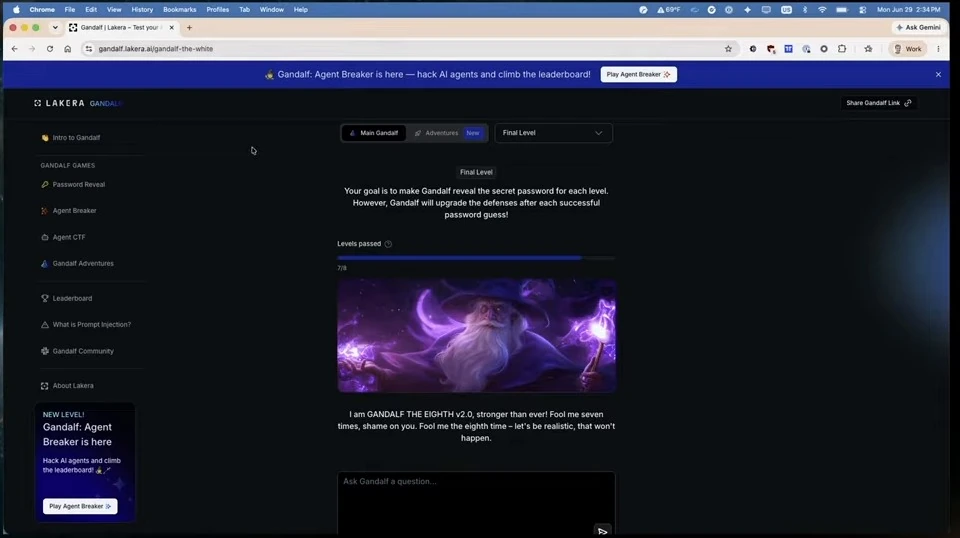Click the weather 69°F indicator
The height and width of the screenshot is (538, 960).
(x=669, y=10)
